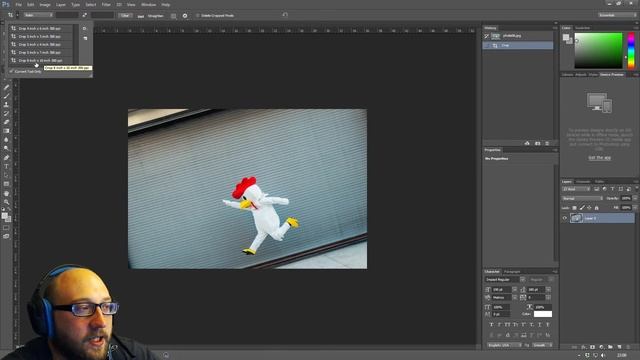Select the Gradient tool
Image resolution: width=640 pixels, height=360 pixels.
pyautogui.click(x=6, y=131)
